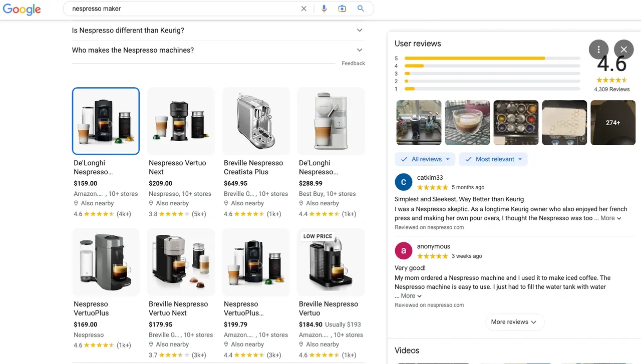
Task: Click 'Simplest and Sleekest, Way Better than Keurig' title
Action: (459, 199)
